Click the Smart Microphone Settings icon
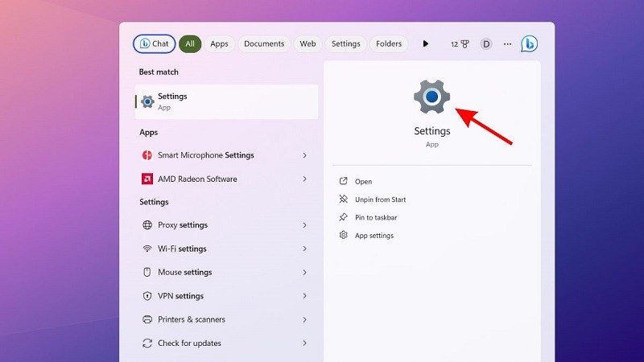 147,155
